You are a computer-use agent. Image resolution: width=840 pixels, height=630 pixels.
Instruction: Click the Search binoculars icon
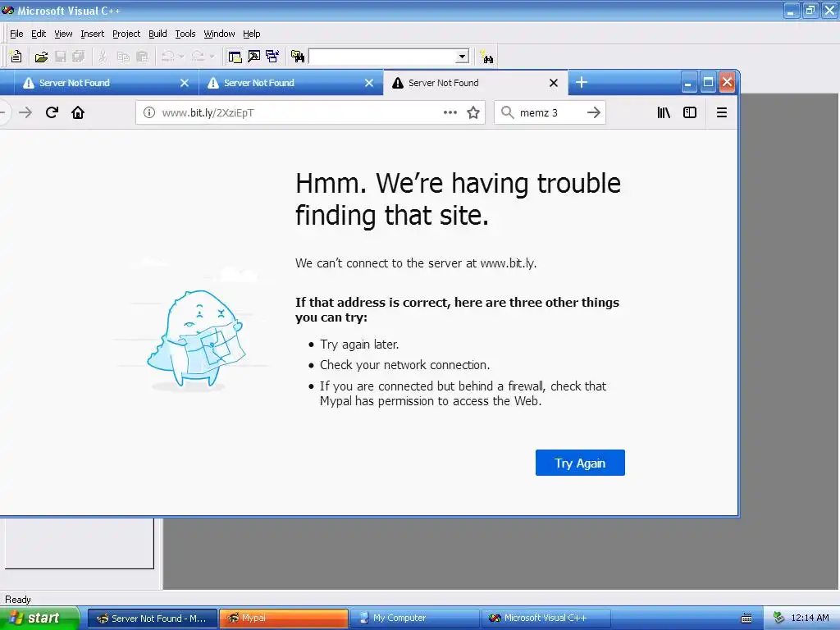coord(486,57)
